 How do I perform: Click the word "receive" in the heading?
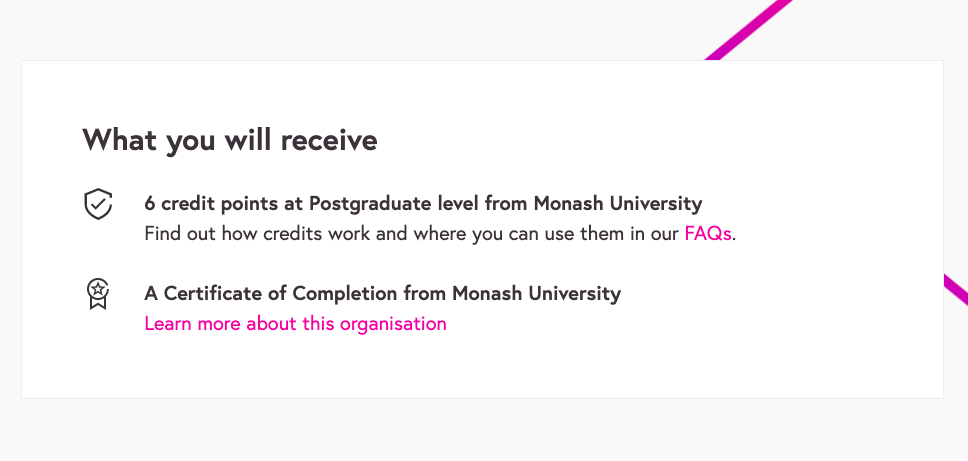click(329, 140)
